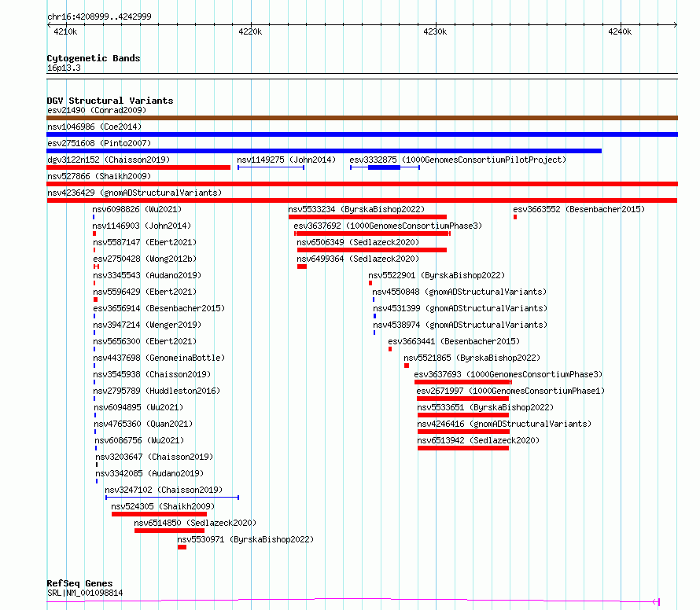
Task: Click the 4220k ruler tick label
Action: click(x=250, y=31)
